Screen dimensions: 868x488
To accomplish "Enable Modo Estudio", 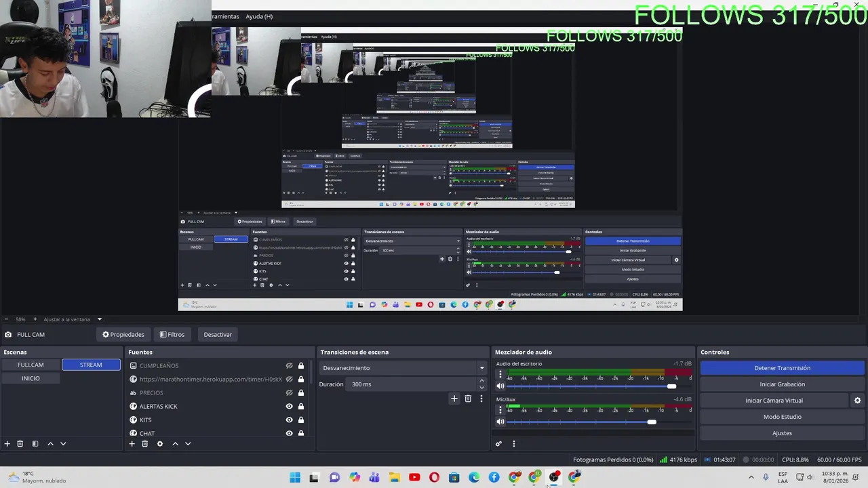I will [x=782, y=417].
